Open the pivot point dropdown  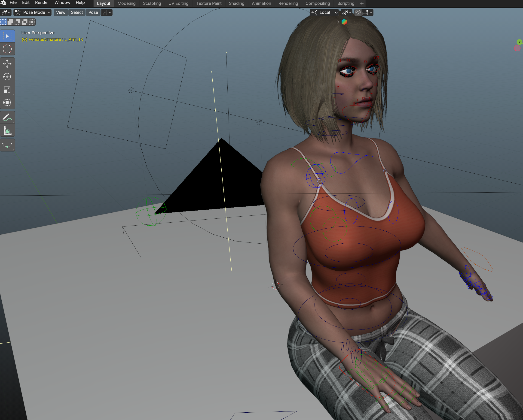pos(346,12)
